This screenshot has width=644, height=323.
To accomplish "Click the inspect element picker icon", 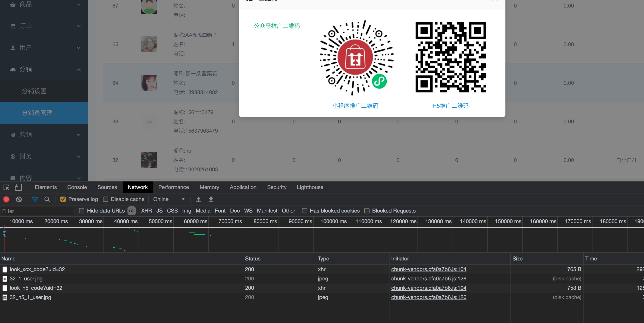I will pyautogui.click(x=6, y=187).
